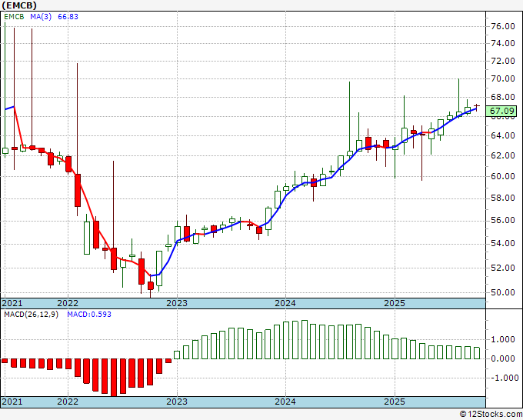The height and width of the screenshot is (420, 523).
Task: Click the 62.00 price axis label
Action: [503, 155]
